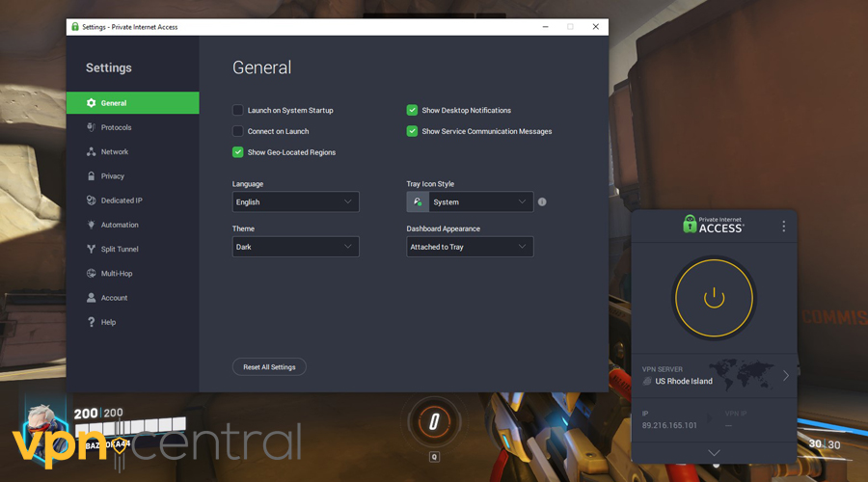Open the Language dropdown showing English
The width and height of the screenshot is (868, 482).
(296, 202)
